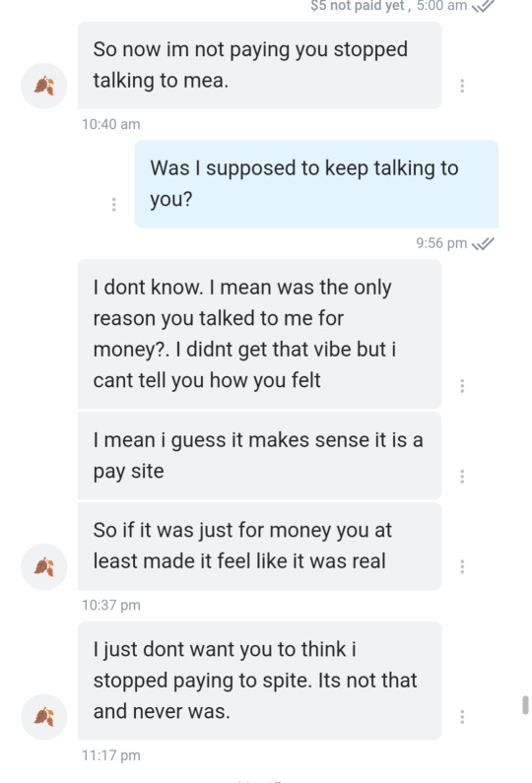Screen dimensions: 532x783
Task: Select the 'So if it was just for money' bubble
Action: [x=260, y=546]
